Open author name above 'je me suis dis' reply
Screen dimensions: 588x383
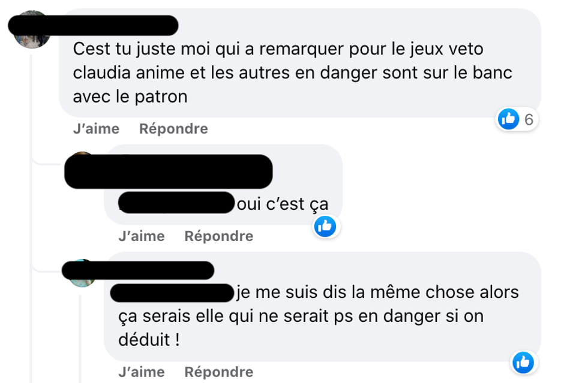coord(138,270)
